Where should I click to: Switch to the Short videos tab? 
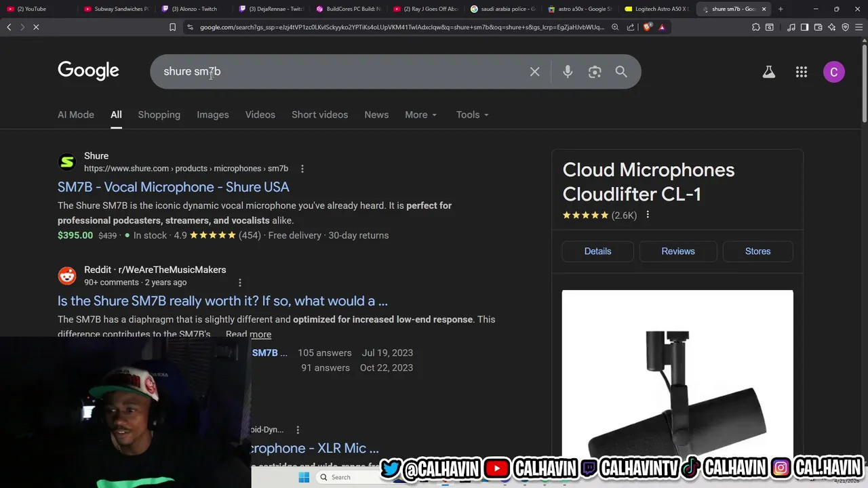tap(319, 115)
